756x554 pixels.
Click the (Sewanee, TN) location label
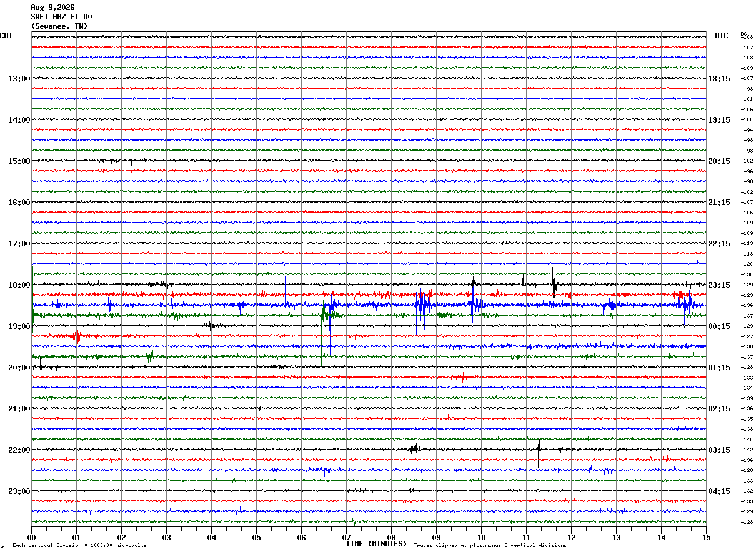[59, 26]
